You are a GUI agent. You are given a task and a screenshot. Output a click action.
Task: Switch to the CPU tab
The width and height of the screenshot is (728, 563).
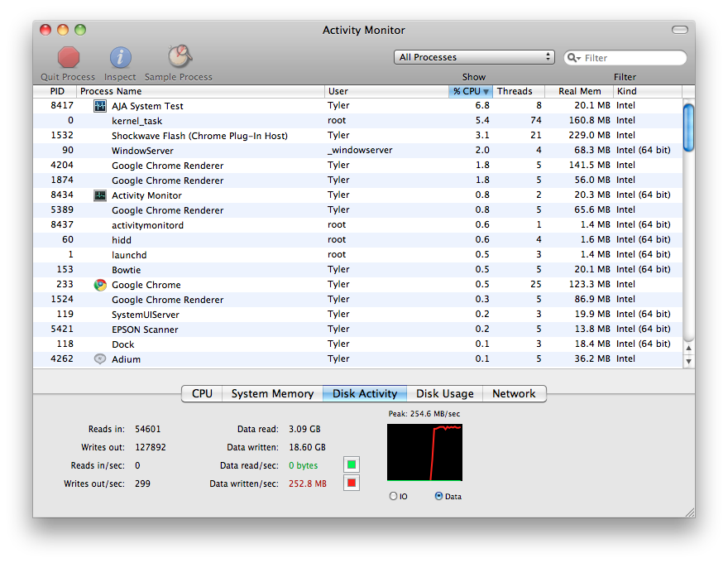(202, 393)
